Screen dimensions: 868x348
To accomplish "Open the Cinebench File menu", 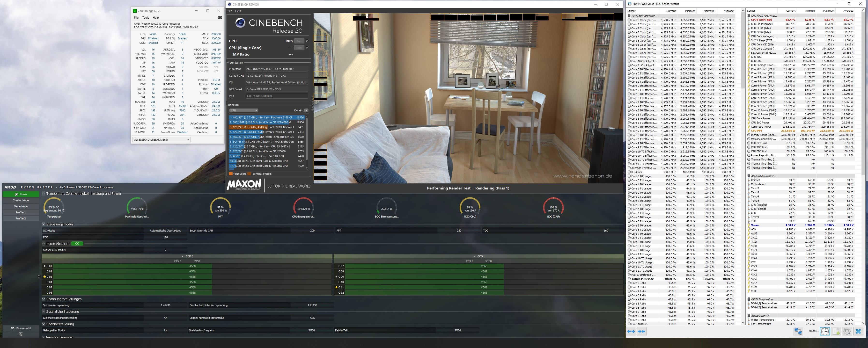I will coord(229,11).
